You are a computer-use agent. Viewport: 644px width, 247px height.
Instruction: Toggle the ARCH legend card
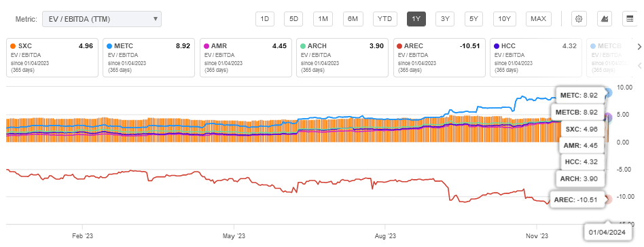(x=342, y=58)
